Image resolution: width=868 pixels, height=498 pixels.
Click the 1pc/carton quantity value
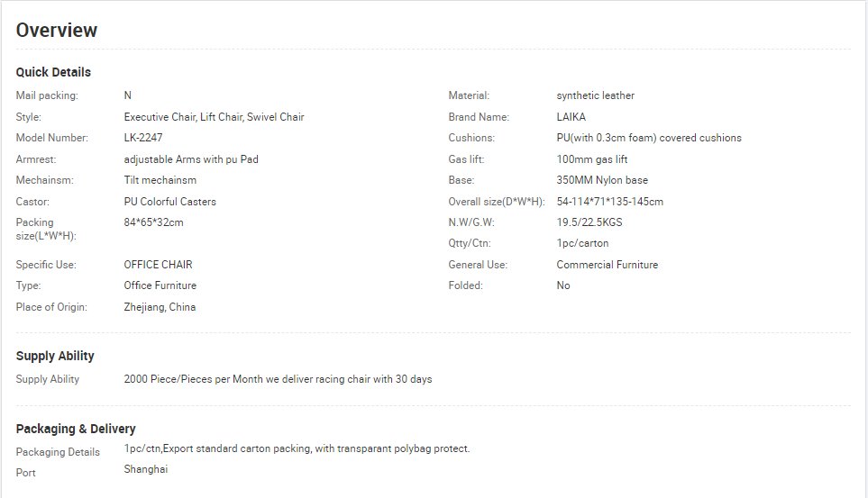pos(582,243)
